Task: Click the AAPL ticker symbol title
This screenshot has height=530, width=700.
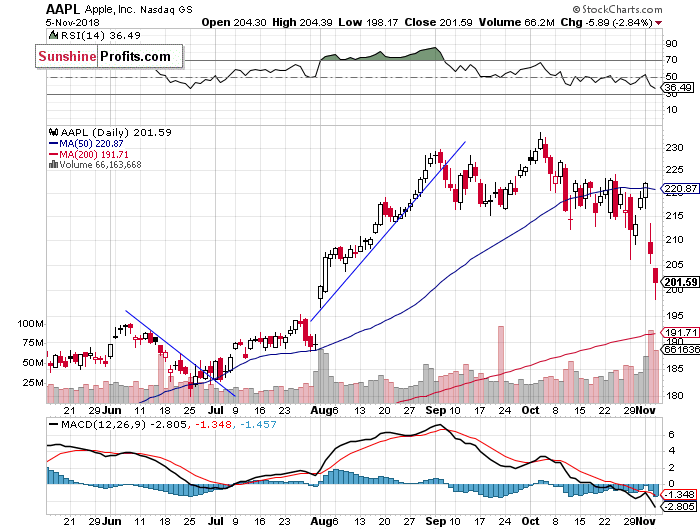Action: click(63, 9)
